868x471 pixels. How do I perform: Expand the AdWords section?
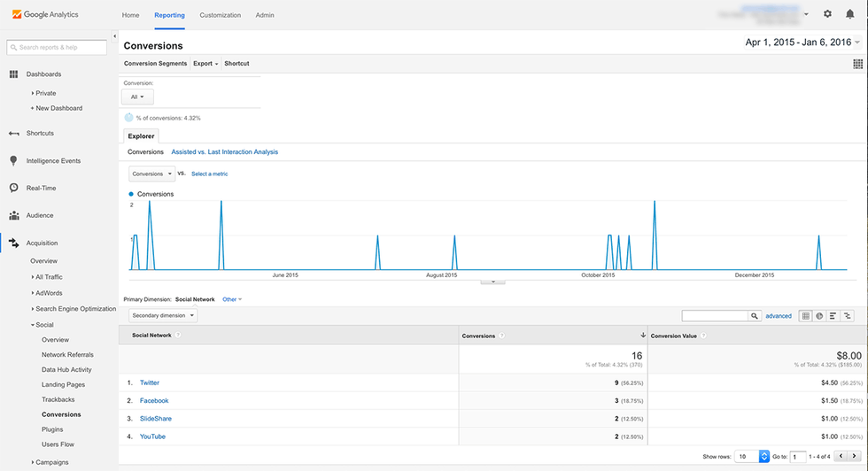click(x=47, y=293)
